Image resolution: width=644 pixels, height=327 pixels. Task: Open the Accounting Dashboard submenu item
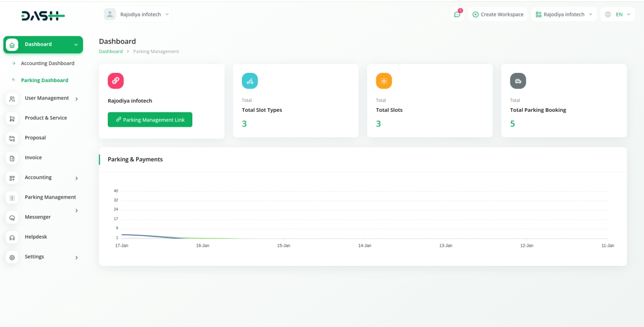click(x=48, y=64)
